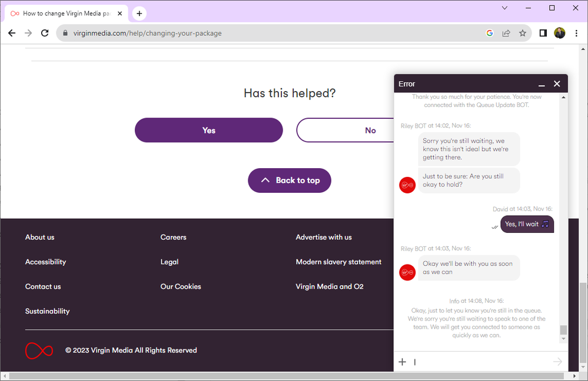Click the page vertical scrollbar thumb
The image size is (588, 381).
click(583, 323)
